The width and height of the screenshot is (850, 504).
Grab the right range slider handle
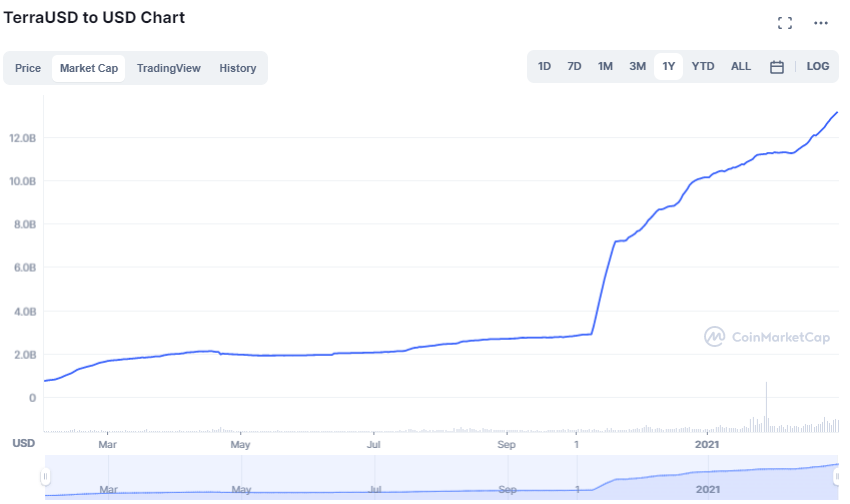point(836,476)
